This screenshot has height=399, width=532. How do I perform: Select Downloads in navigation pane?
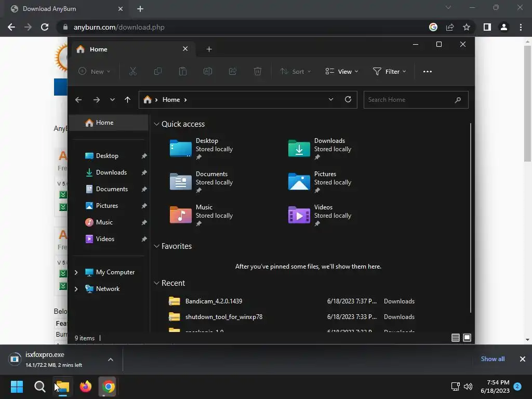111,172
